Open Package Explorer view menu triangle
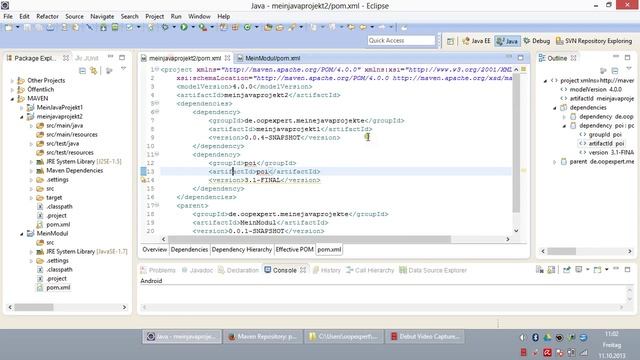 point(123,69)
